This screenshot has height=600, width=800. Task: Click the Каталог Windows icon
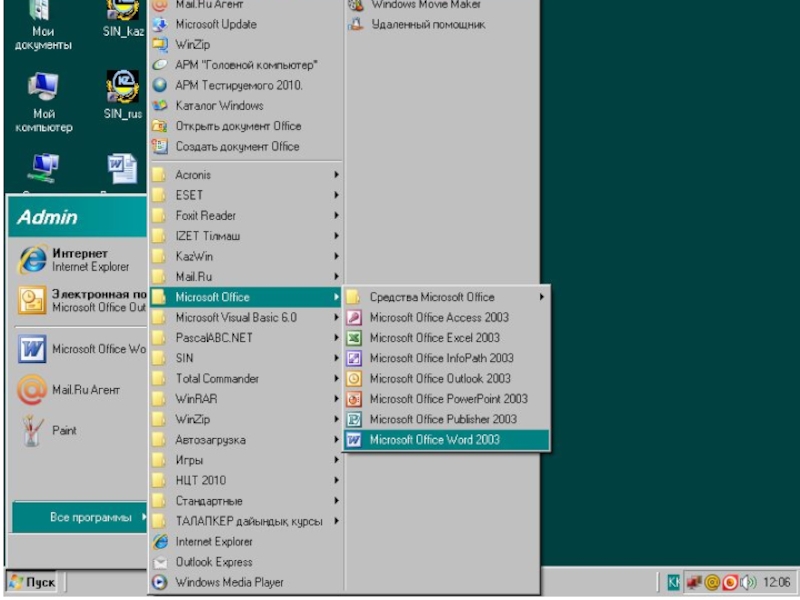click(x=160, y=106)
